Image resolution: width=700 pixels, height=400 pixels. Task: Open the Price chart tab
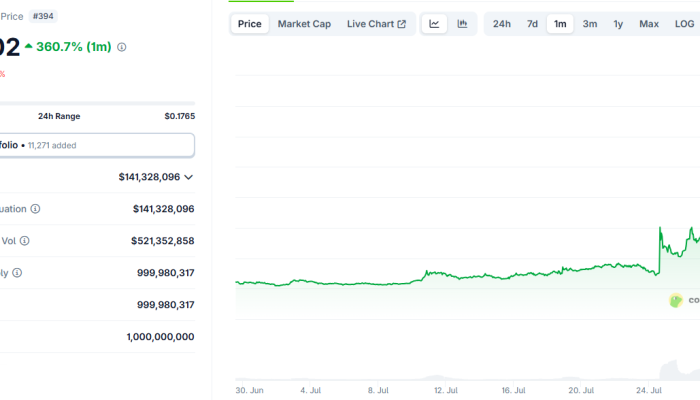click(250, 24)
